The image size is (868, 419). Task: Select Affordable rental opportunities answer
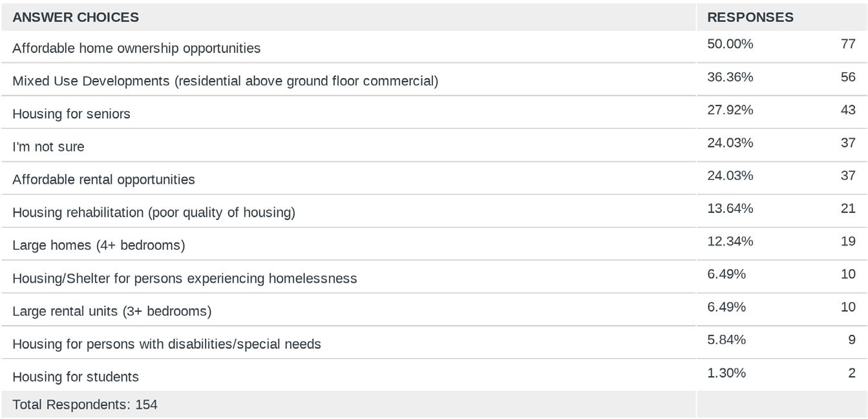103,180
